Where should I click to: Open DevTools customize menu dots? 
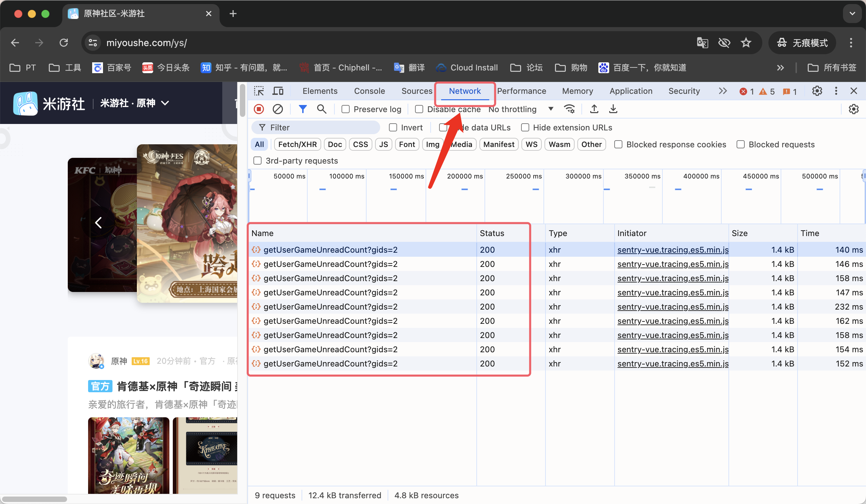click(836, 91)
